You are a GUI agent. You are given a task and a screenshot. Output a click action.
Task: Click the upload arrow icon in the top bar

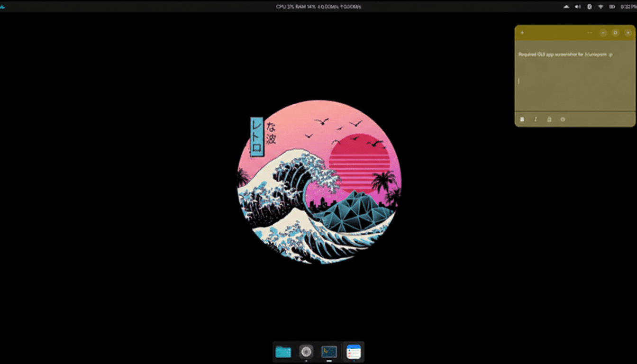tap(566, 7)
